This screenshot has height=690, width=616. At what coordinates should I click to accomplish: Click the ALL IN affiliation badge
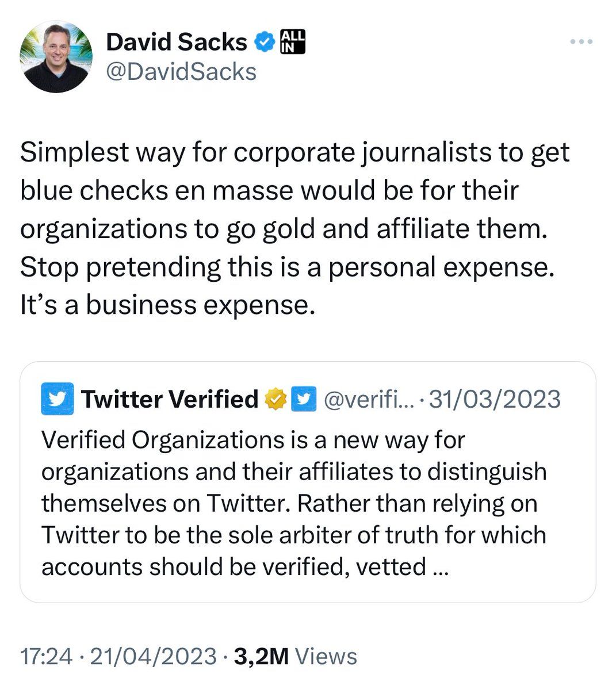293,42
